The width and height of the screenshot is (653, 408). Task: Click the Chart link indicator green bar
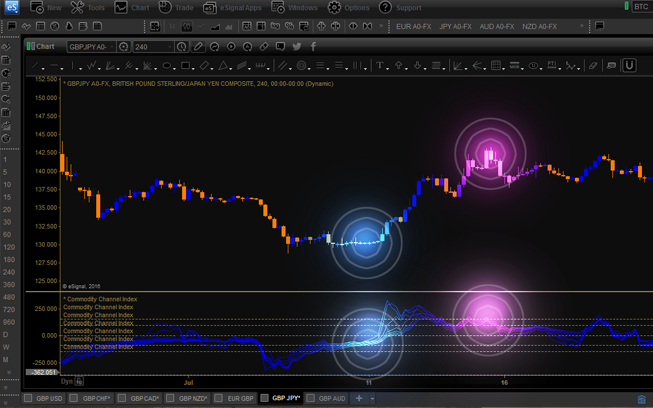click(x=30, y=46)
